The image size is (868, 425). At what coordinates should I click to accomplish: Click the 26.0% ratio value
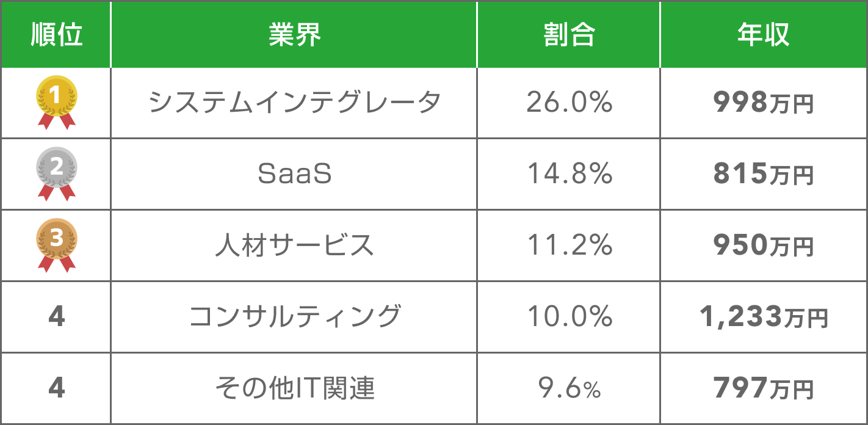point(569,103)
